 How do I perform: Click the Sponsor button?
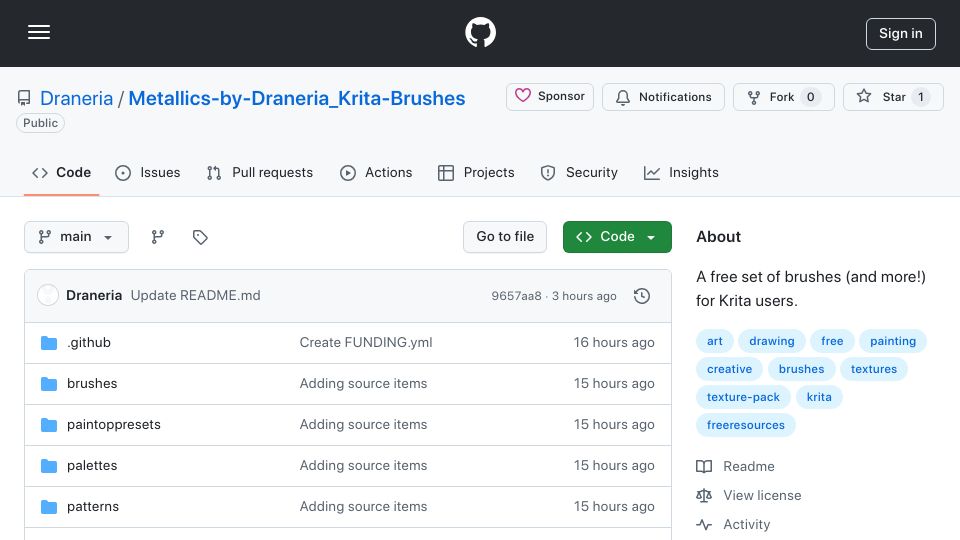pos(550,97)
